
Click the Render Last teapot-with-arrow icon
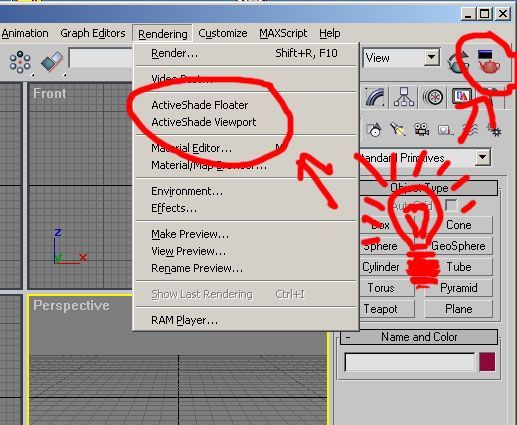[458, 62]
